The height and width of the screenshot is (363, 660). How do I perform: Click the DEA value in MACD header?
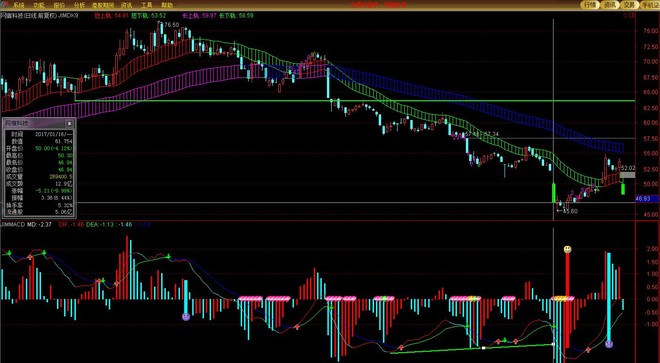(100, 224)
